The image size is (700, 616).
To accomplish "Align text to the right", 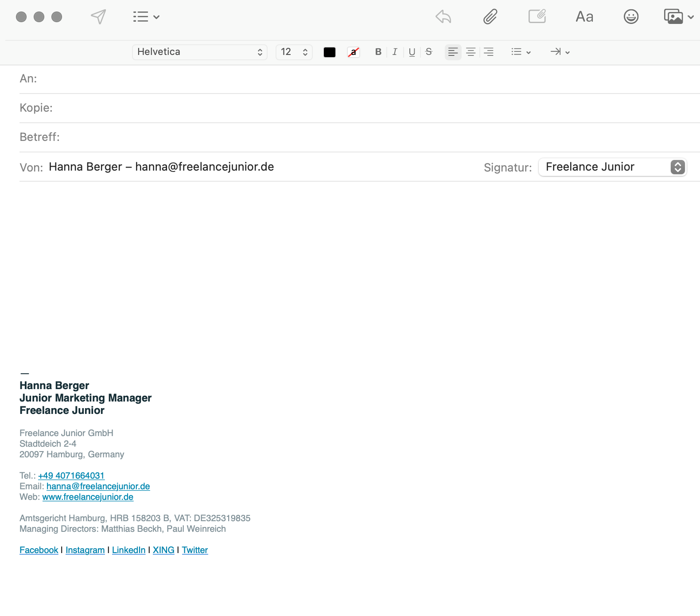I will (489, 52).
